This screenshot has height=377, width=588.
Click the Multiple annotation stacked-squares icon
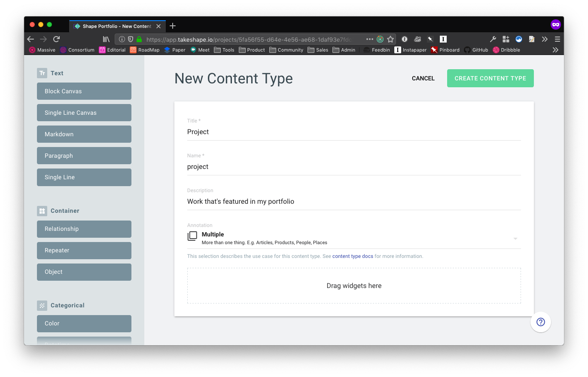(x=192, y=236)
